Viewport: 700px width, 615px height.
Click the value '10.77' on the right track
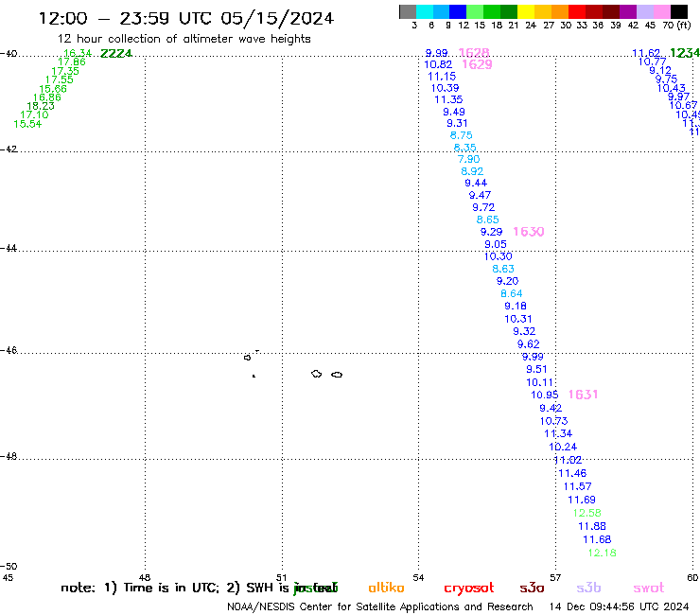(x=653, y=62)
